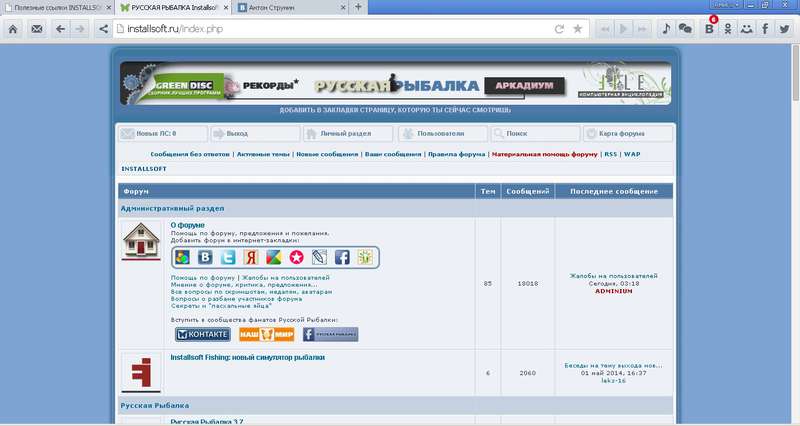Click the Odnoklassniki toolbar icon
800x426 pixels.
coord(728,29)
